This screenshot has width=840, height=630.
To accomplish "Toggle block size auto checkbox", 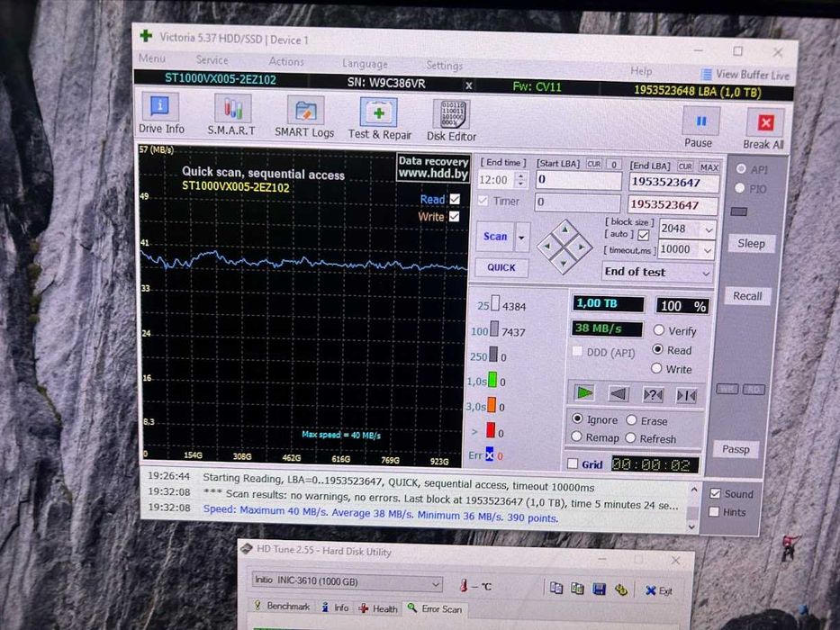I will [644, 235].
